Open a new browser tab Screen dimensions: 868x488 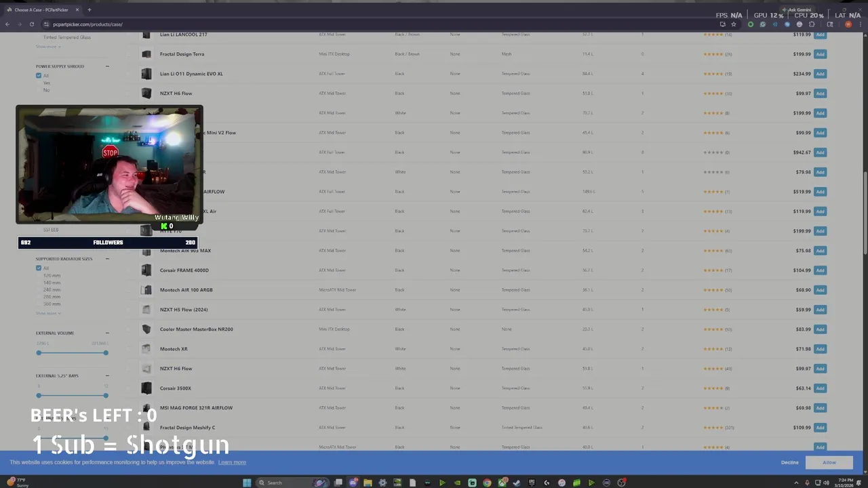[x=89, y=9]
